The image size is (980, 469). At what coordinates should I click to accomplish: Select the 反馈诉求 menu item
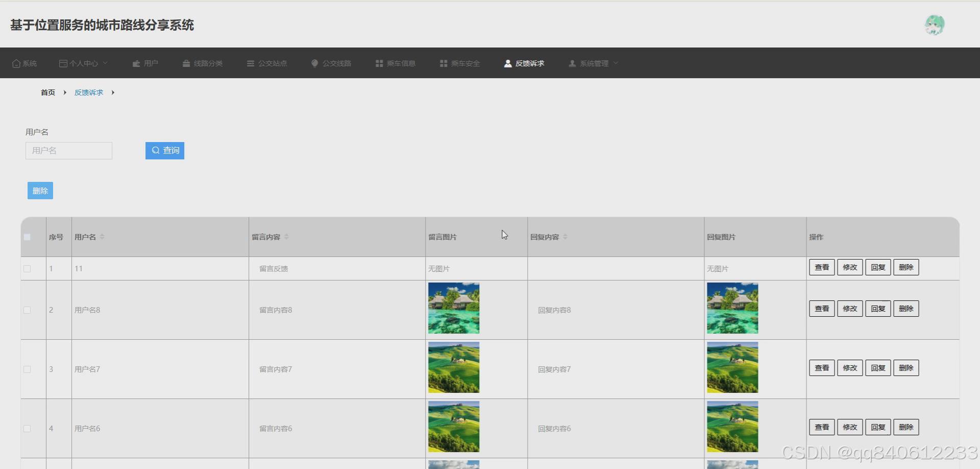524,63
